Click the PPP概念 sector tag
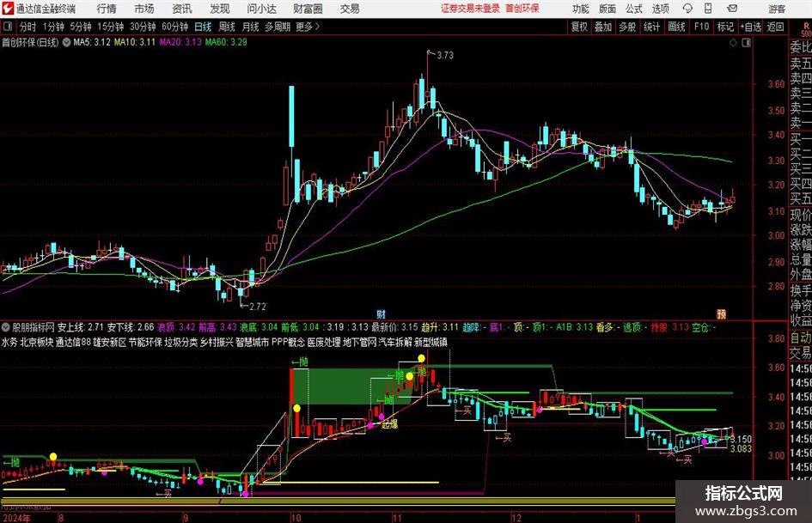The height and width of the screenshot is (523, 812). point(289,343)
